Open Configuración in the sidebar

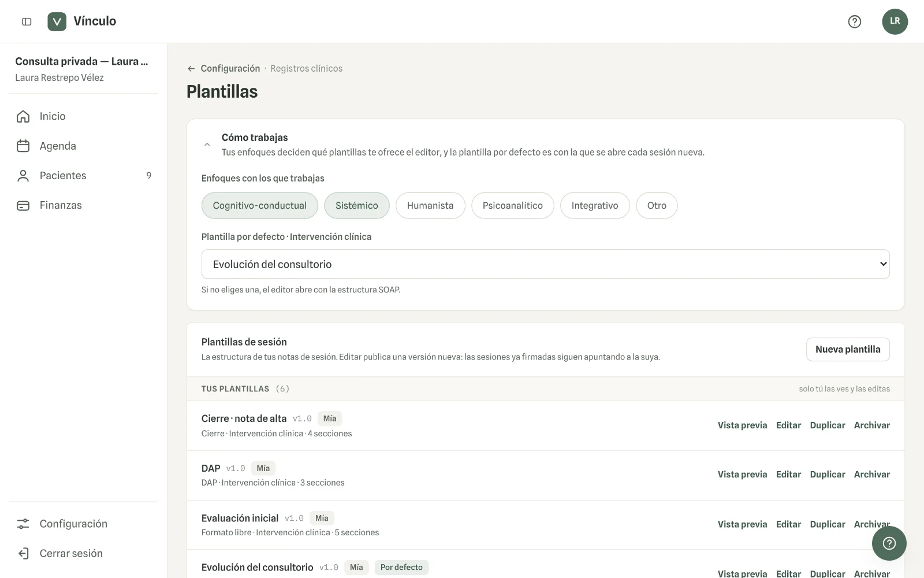(x=84, y=524)
